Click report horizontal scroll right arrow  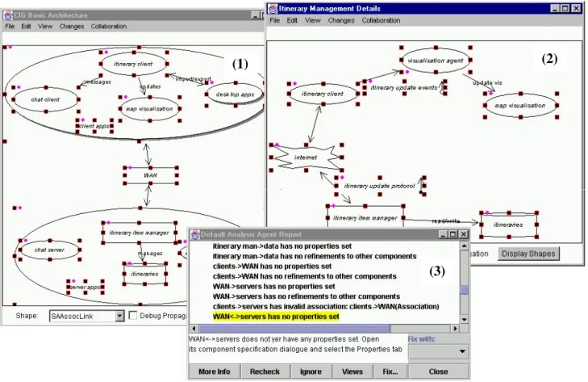(455, 329)
